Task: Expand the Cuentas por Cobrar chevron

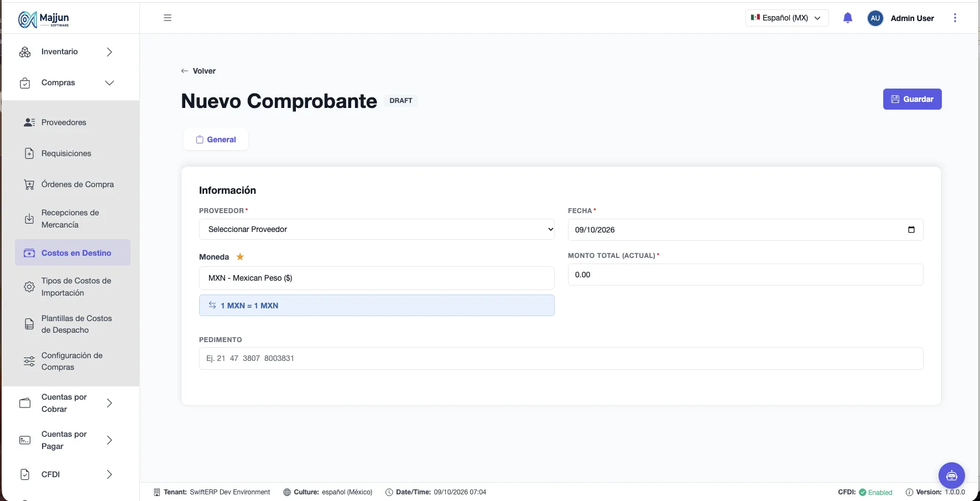Action: [x=110, y=403]
